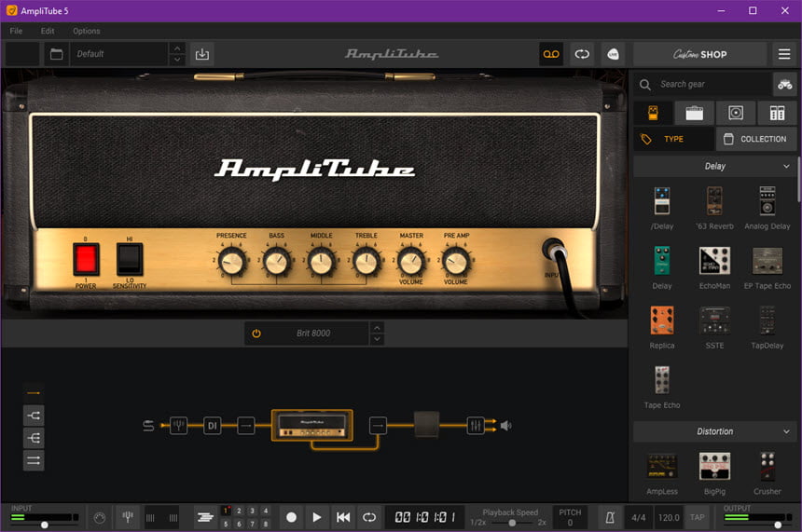Open the Default preset name dropdown
Image resolution: width=802 pixels, height=532 pixels.
118,54
